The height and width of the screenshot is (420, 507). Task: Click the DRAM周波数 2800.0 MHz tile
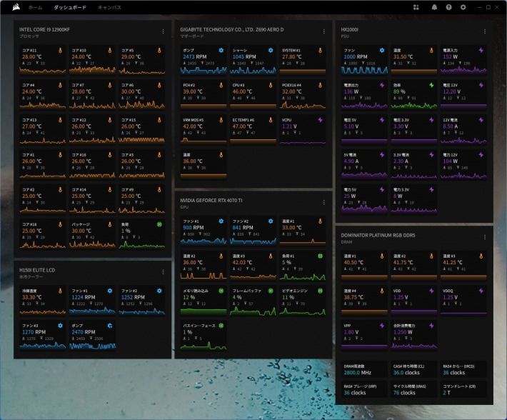364,369
